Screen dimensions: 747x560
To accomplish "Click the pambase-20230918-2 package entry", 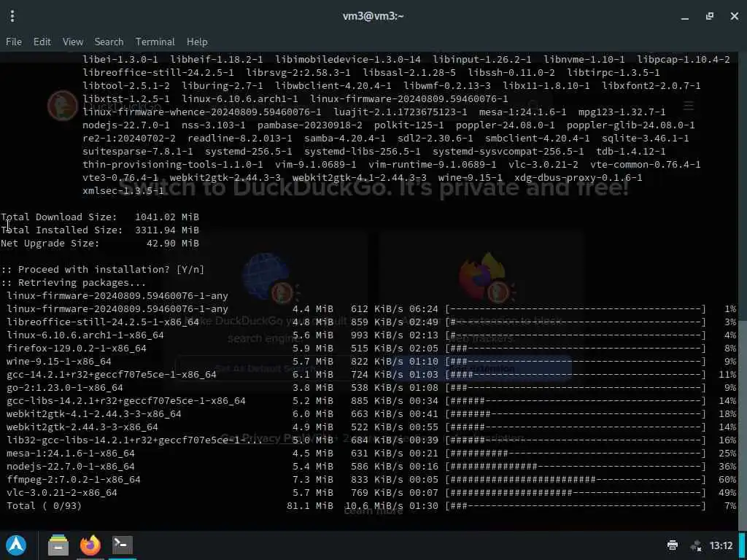I will (x=309, y=125).
